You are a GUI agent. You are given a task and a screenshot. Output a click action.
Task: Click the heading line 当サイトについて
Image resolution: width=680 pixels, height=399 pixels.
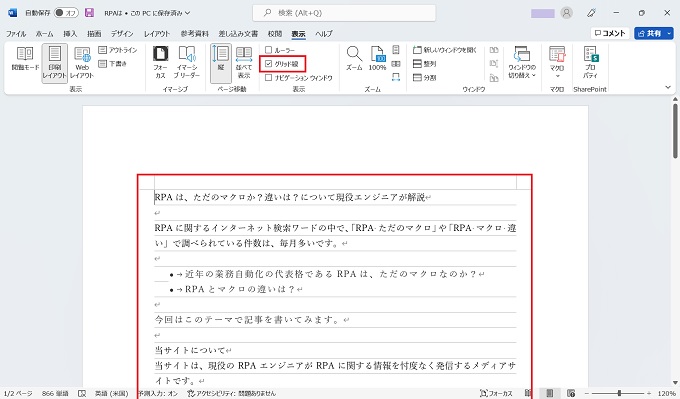(190, 350)
